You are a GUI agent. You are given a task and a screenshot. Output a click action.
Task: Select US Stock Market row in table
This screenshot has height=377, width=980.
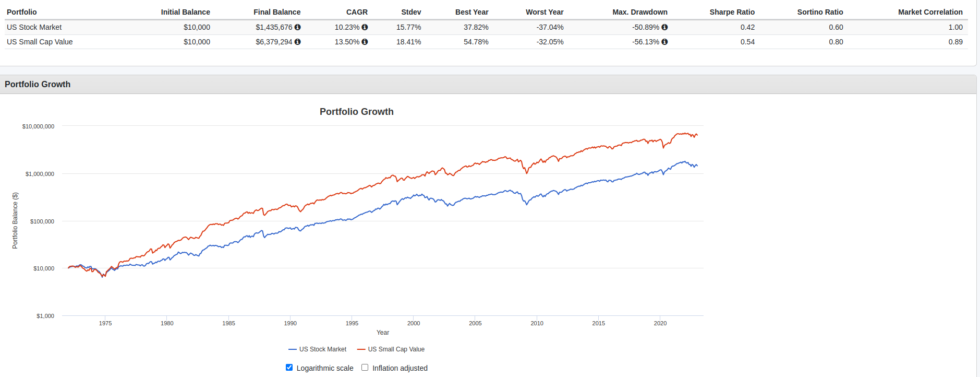pyautogui.click(x=34, y=27)
